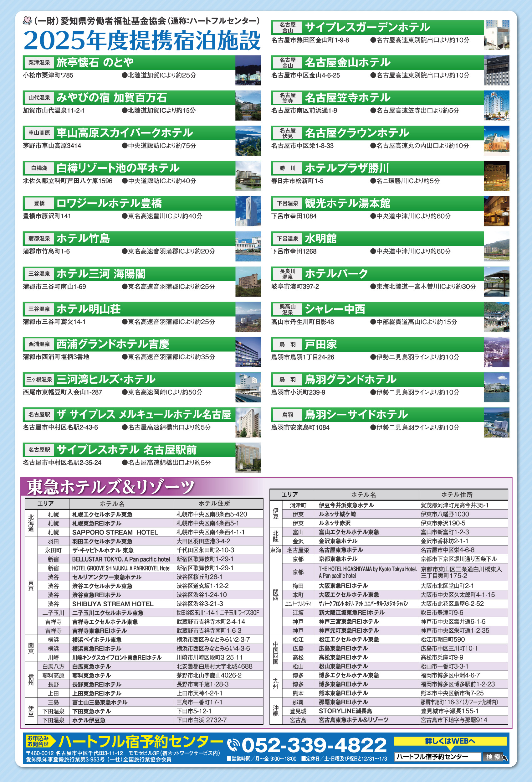
Task: Click the ホテルパーク thumbnail image
Action: [496, 282]
